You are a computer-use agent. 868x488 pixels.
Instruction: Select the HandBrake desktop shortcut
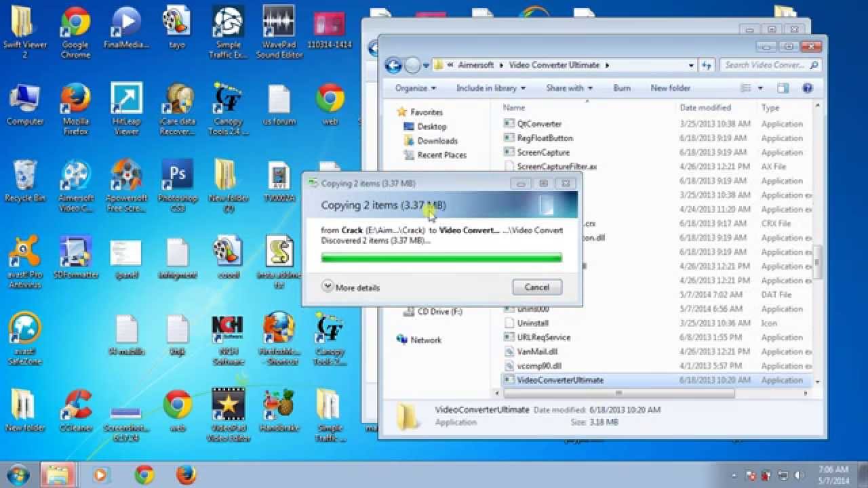tap(279, 411)
